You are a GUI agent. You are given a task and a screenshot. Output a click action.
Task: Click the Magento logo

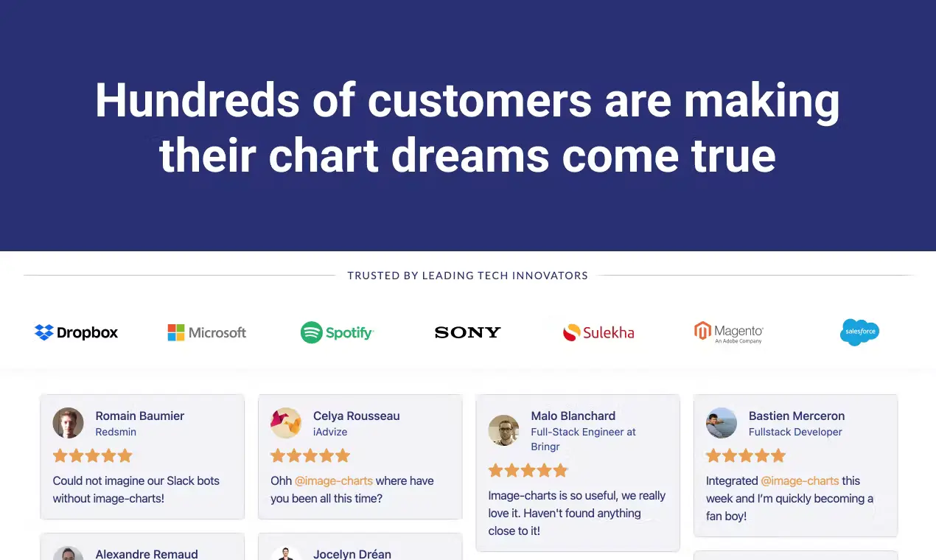[x=729, y=332]
